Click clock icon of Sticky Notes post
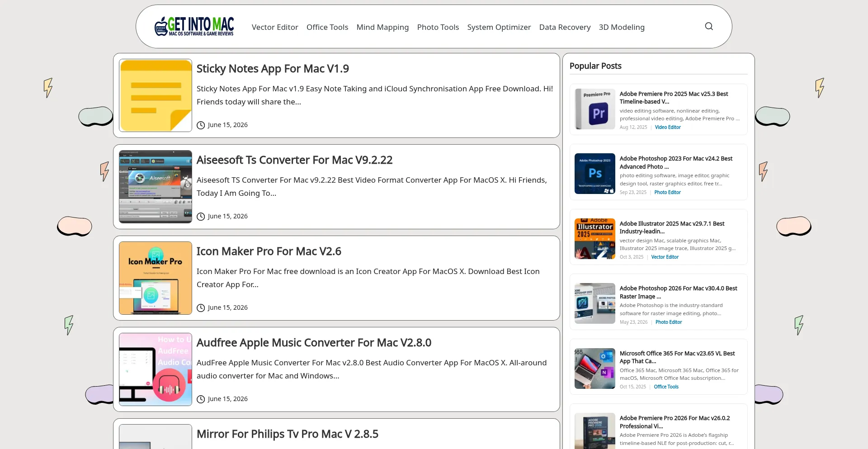 (x=201, y=125)
